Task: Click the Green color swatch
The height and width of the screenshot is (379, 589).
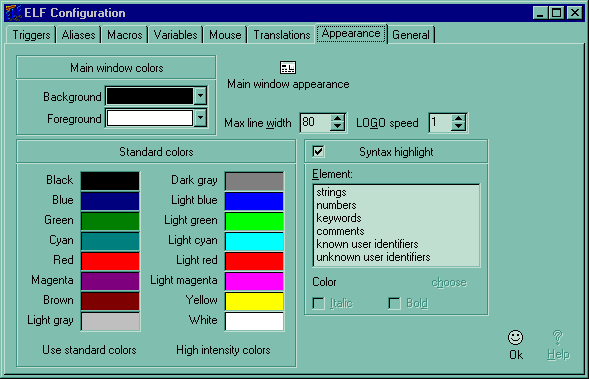Action: pos(110,221)
